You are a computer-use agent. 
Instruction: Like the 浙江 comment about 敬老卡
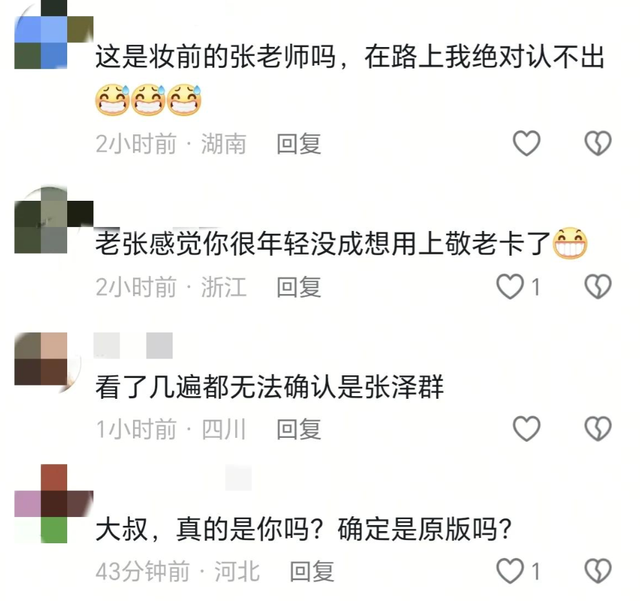click(x=510, y=287)
